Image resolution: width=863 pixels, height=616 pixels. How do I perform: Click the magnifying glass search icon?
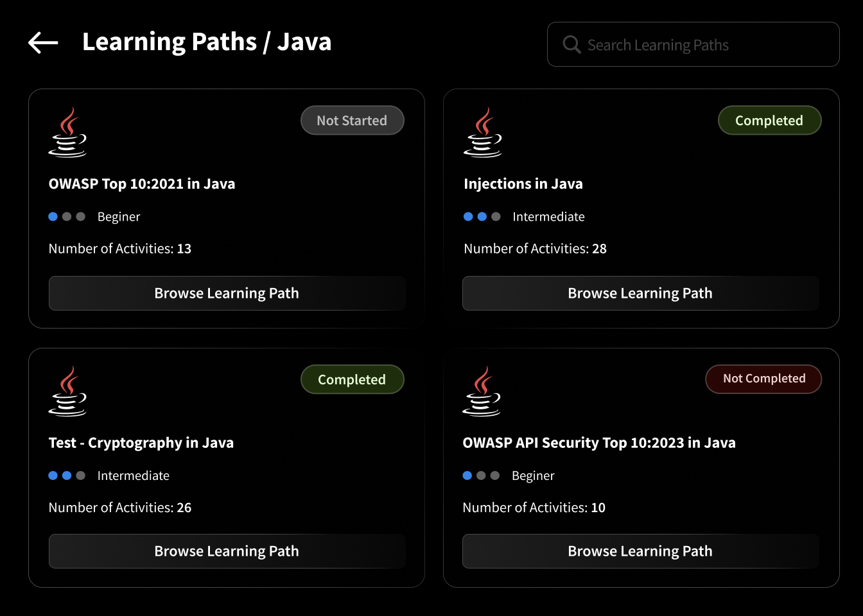point(571,44)
